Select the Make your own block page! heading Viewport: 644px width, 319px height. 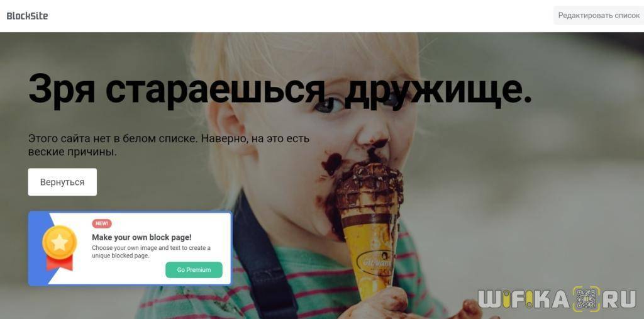[142, 237]
